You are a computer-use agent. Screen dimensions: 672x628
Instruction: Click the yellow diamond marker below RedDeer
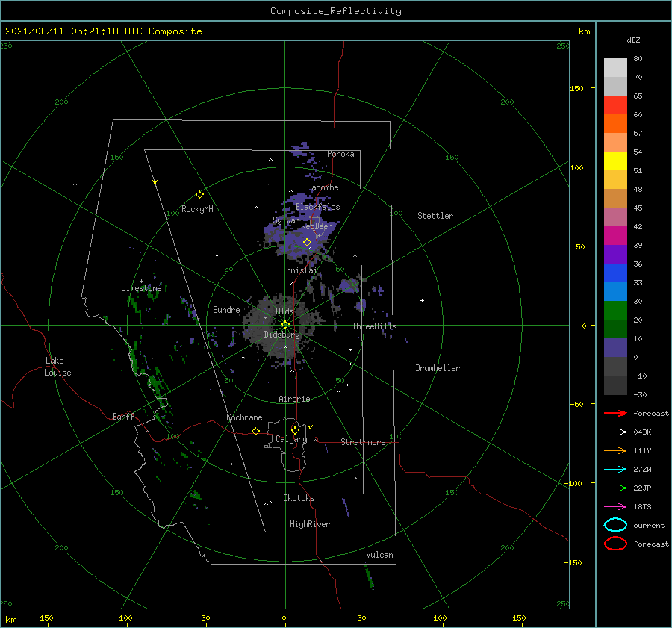click(307, 243)
